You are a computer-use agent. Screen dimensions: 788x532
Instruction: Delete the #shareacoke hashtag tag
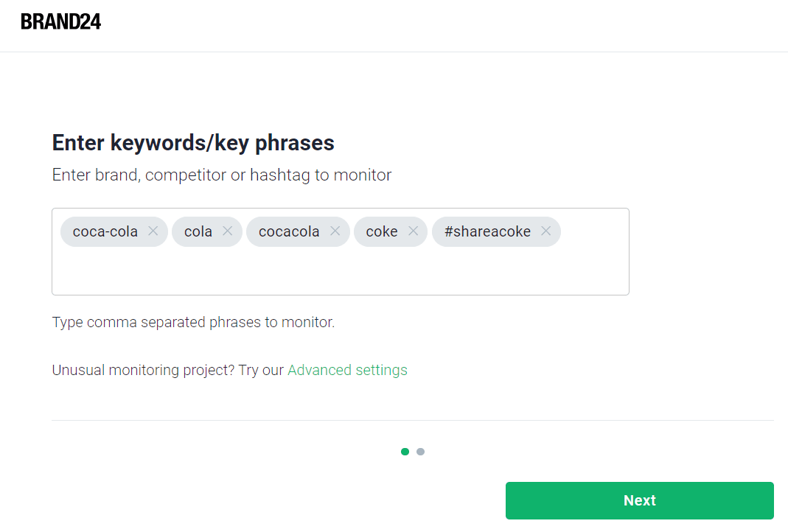(545, 231)
